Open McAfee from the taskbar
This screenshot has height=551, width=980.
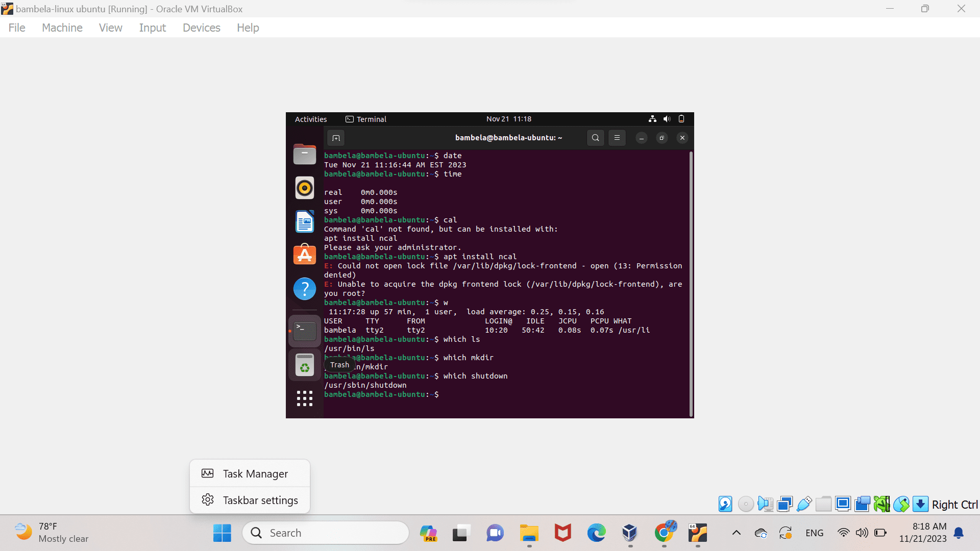tap(562, 533)
